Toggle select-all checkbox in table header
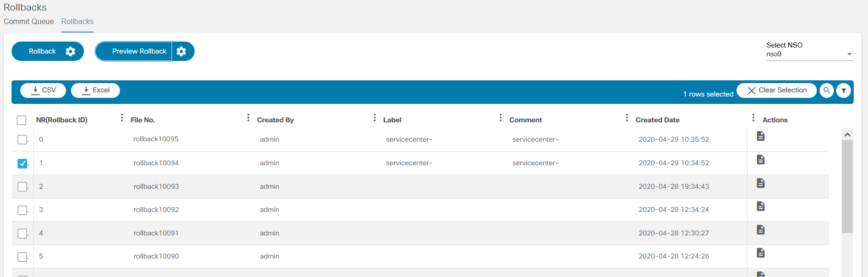Screen dimensions: 868x277 coord(22,120)
